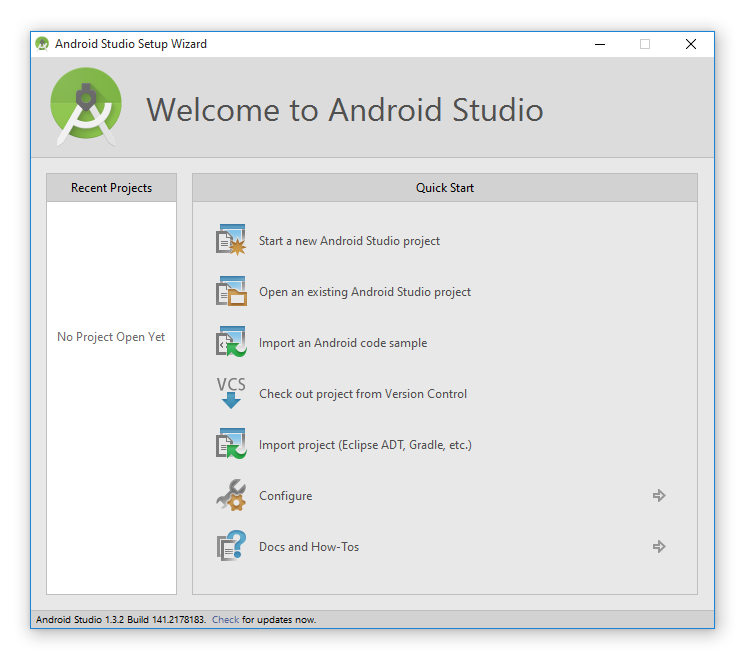The width and height of the screenshot is (744, 655).
Task: Click the open existing project folder icon
Action: [x=231, y=291]
